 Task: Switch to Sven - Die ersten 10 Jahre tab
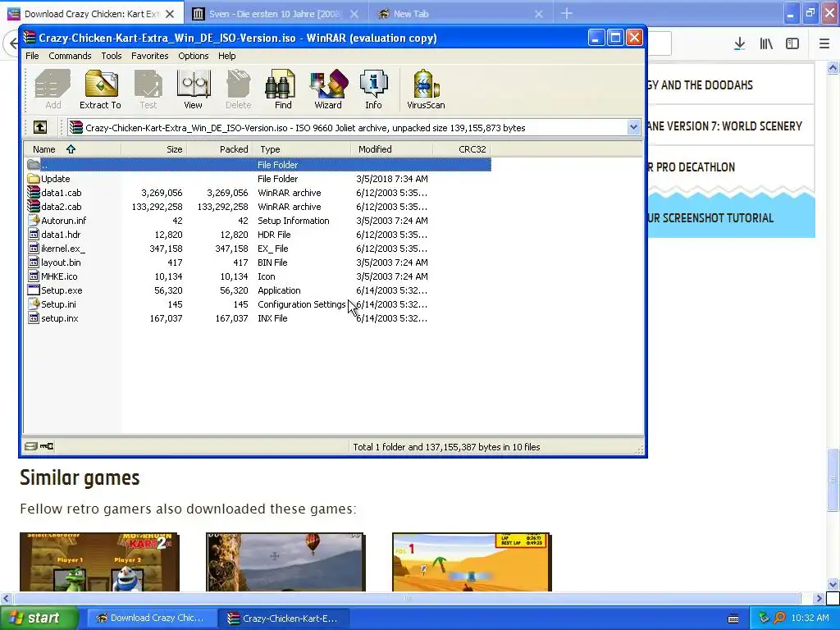coord(276,14)
